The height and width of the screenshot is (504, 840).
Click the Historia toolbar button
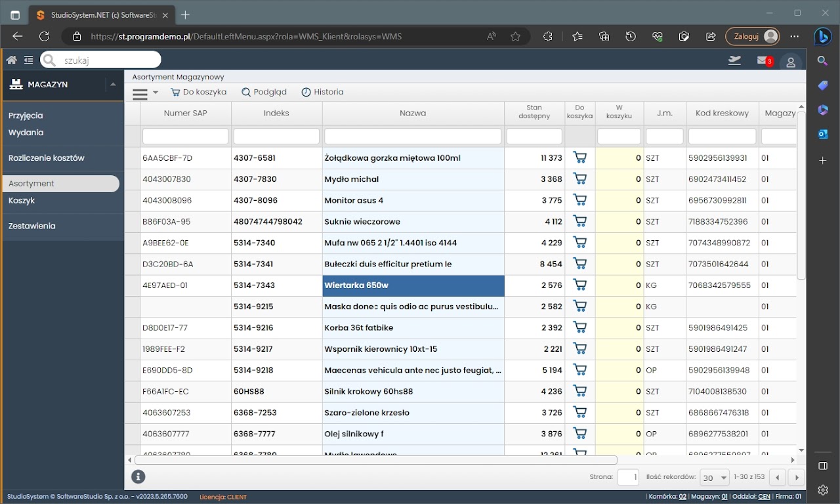(x=322, y=93)
